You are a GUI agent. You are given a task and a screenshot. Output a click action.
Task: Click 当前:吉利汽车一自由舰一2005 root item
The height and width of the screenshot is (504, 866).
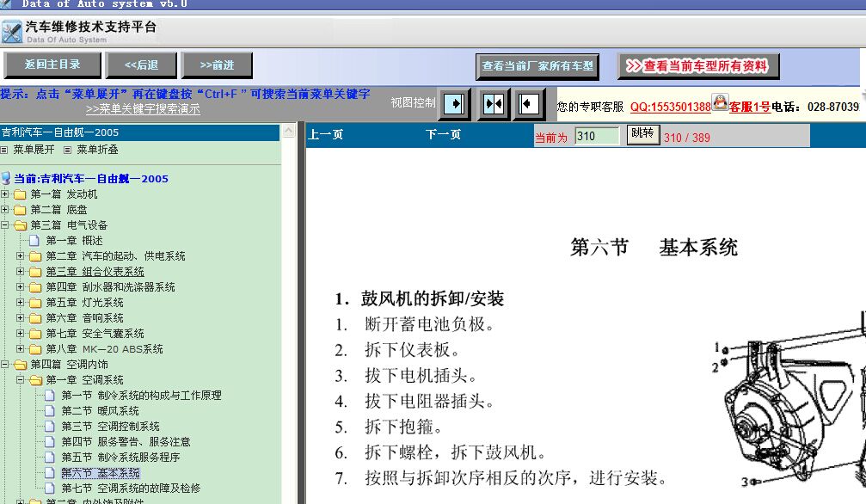pyautogui.click(x=91, y=179)
